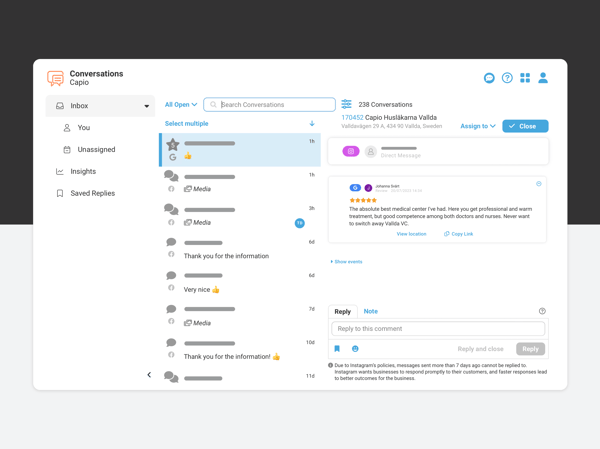
Task: Click the Reply to this comment field
Action: pyautogui.click(x=438, y=328)
